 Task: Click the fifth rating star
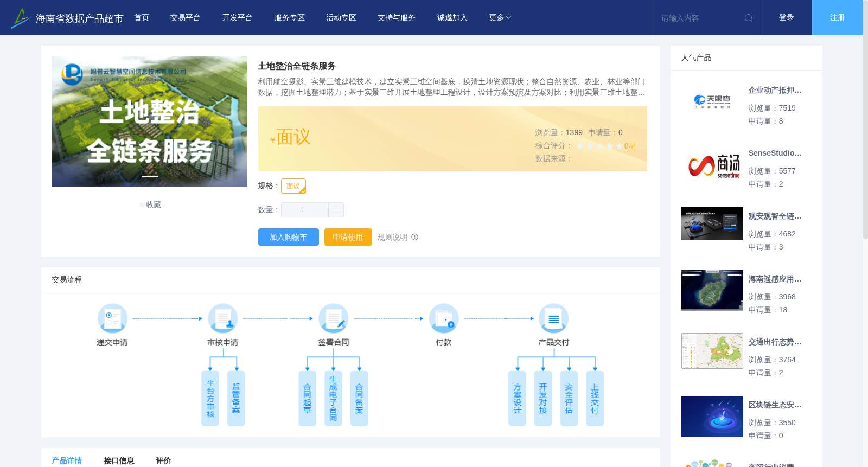pyautogui.click(x=620, y=146)
